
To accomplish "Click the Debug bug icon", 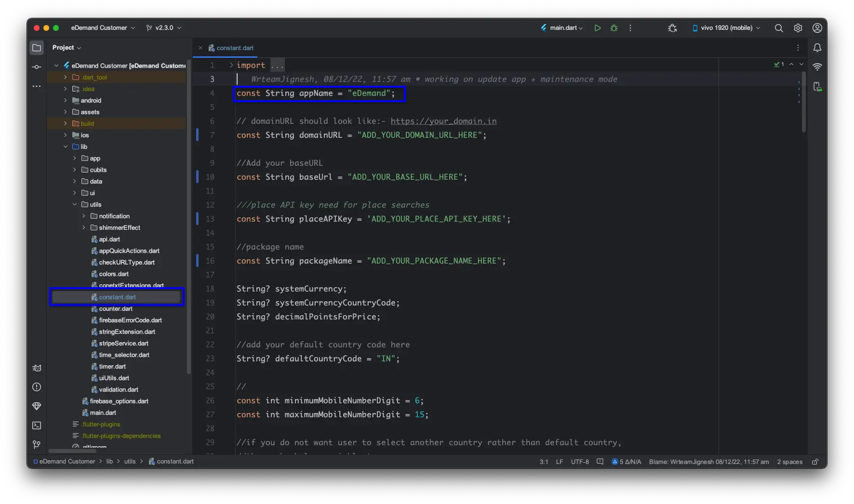I will point(614,28).
